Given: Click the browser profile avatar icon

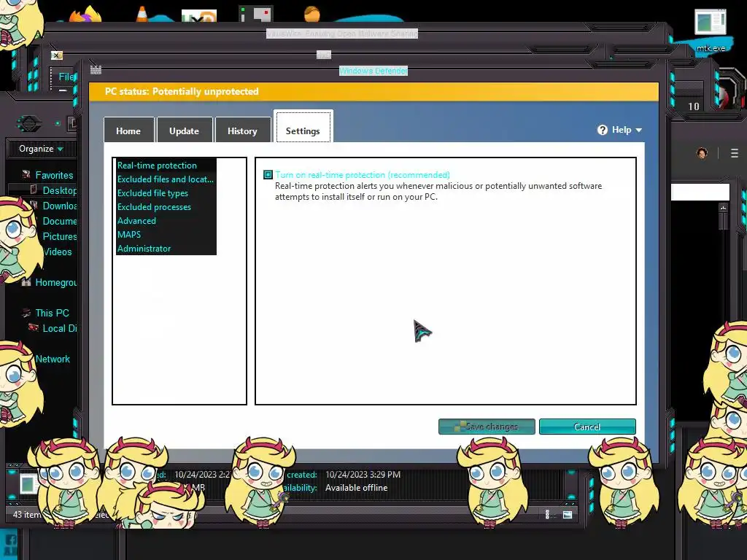Looking at the screenshot, I should 702,153.
